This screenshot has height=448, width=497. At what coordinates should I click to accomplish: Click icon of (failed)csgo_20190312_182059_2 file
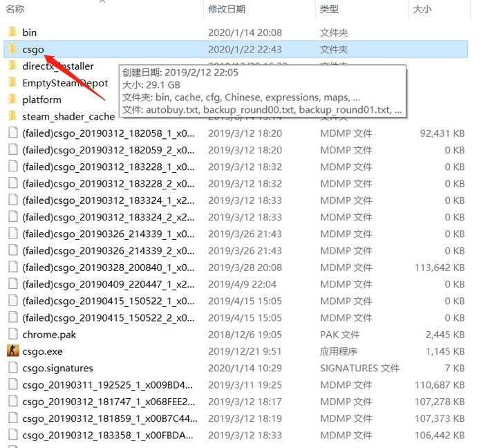coord(13,149)
